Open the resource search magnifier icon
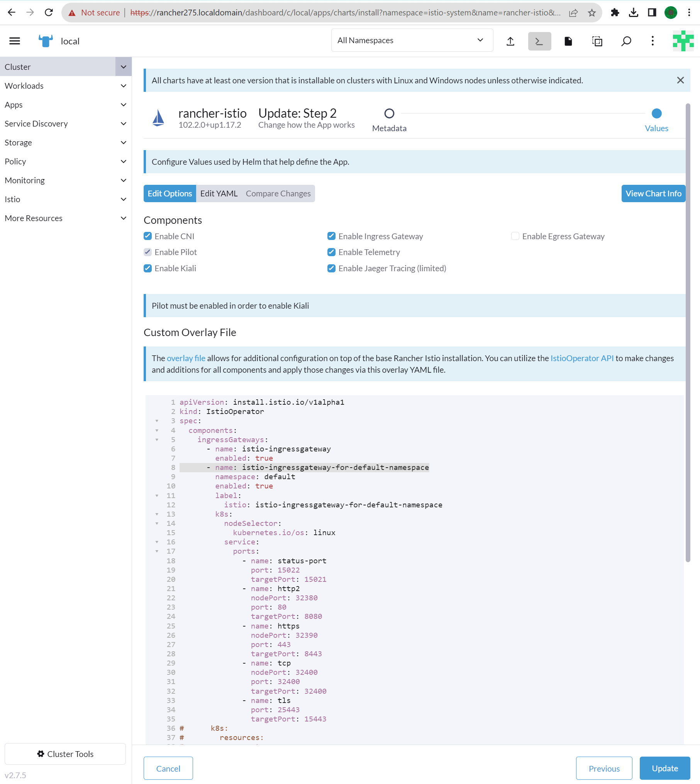700x784 pixels. coord(626,41)
